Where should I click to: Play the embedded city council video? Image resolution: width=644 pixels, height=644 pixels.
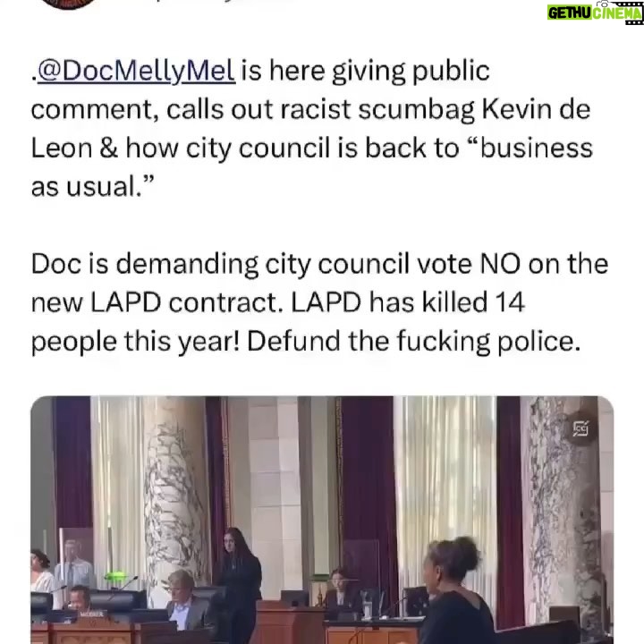[x=322, y=520]
